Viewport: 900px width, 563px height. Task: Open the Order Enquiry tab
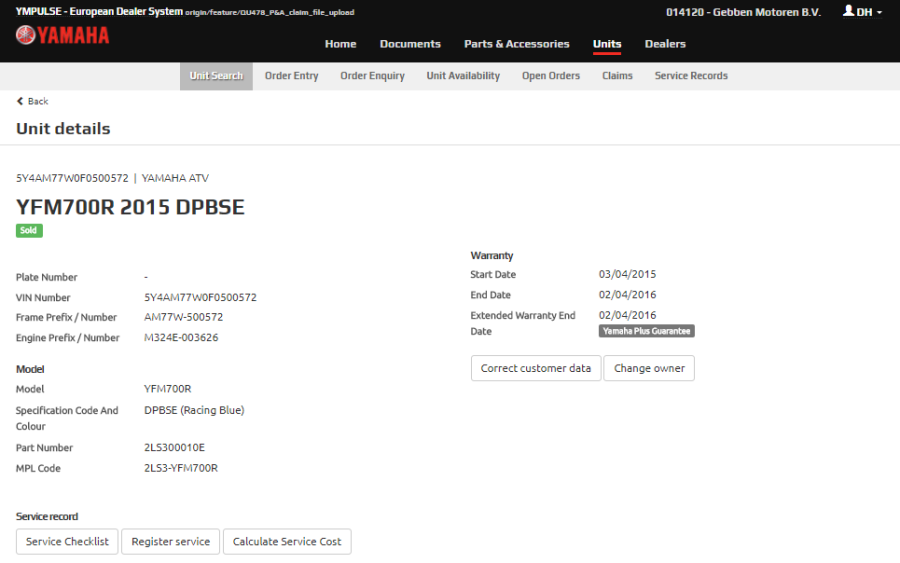373,76
